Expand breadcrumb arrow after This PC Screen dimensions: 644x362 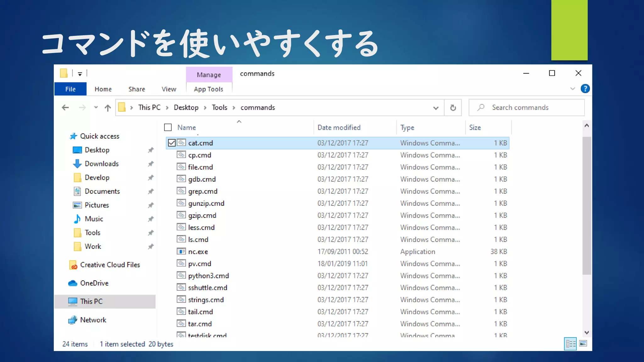[x=167, y=108]
